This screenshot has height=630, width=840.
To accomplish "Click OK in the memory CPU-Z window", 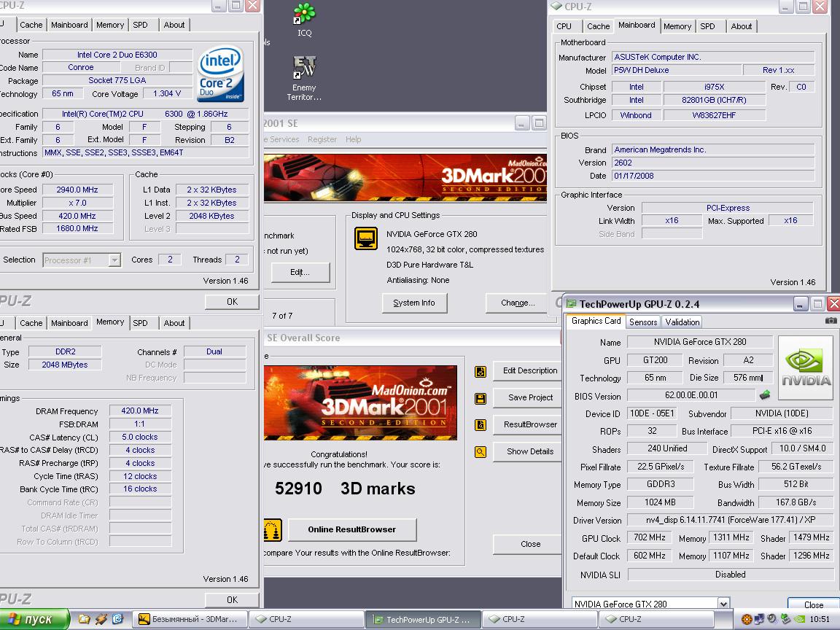I will pos(232,600).
